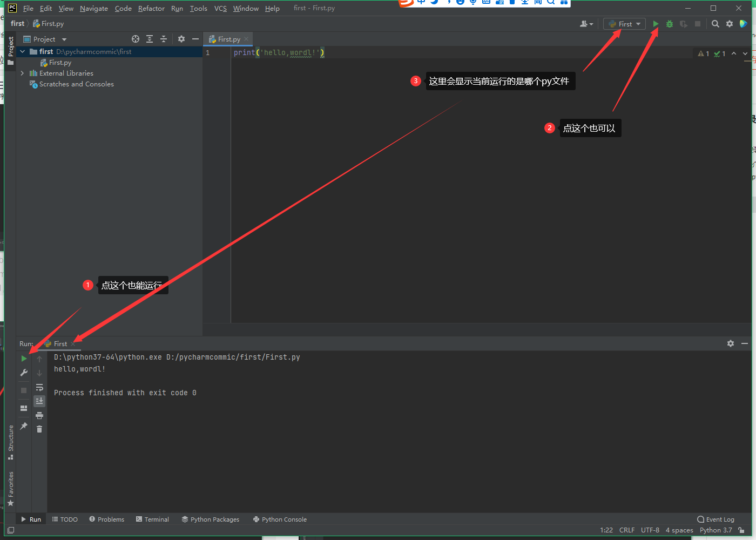
Task: Open the Refactor menu
Action: (x=151, y=8)
